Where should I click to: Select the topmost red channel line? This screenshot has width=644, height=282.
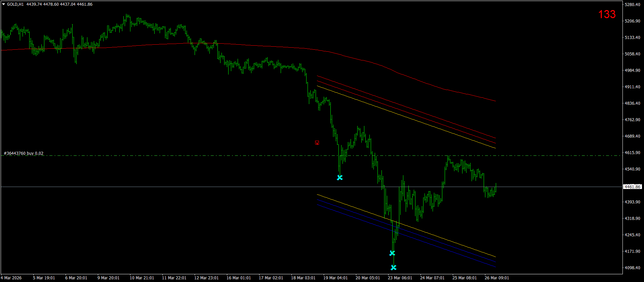coord(407,107)
